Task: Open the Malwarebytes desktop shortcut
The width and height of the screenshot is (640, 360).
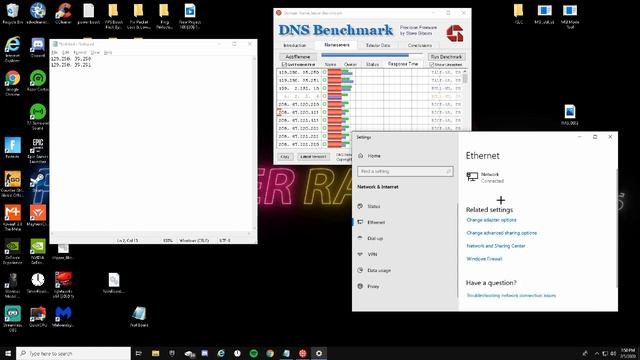Action: (x=63, y=317)
